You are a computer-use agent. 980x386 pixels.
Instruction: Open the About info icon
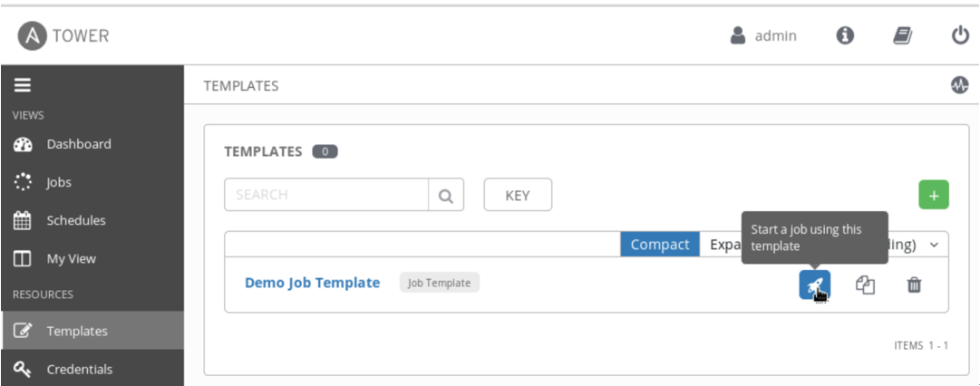point(845,35)
